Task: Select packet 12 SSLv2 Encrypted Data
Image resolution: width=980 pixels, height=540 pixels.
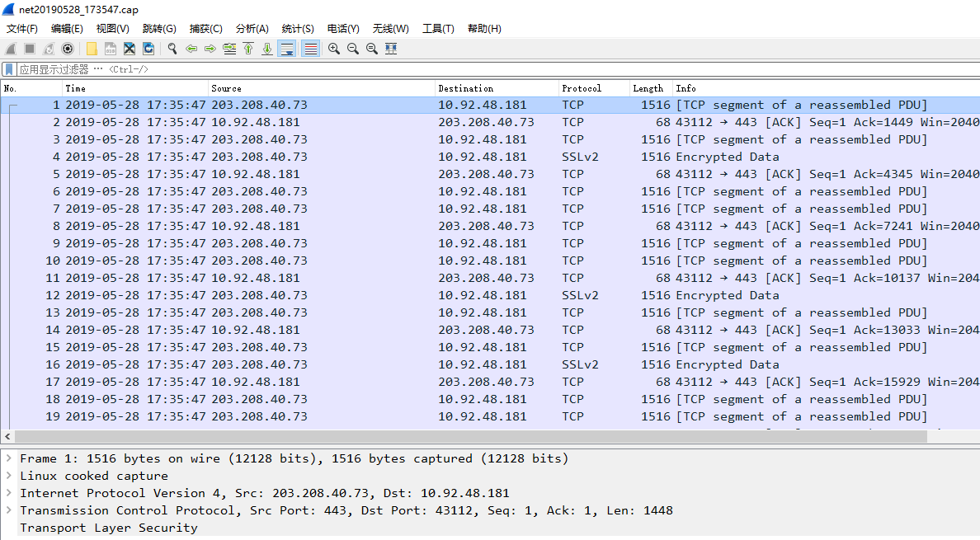Action: pyautogui.click(x=490, y=295)
